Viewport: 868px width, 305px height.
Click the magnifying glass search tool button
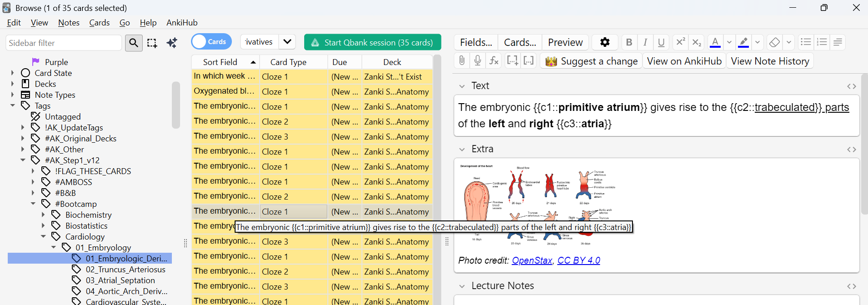click(x=133, y=43)
